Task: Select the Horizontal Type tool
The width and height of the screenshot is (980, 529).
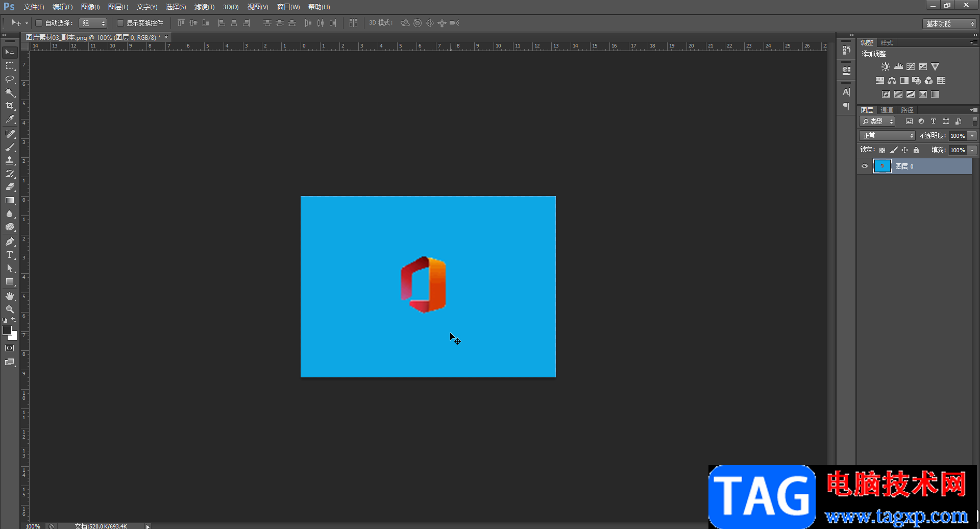Action: point(10,255)
